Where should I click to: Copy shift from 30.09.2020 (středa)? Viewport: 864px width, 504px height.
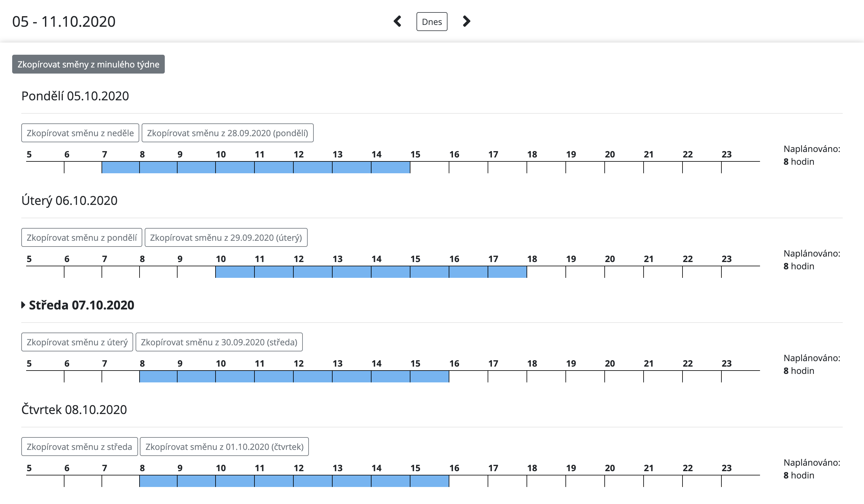pos(219,342)
